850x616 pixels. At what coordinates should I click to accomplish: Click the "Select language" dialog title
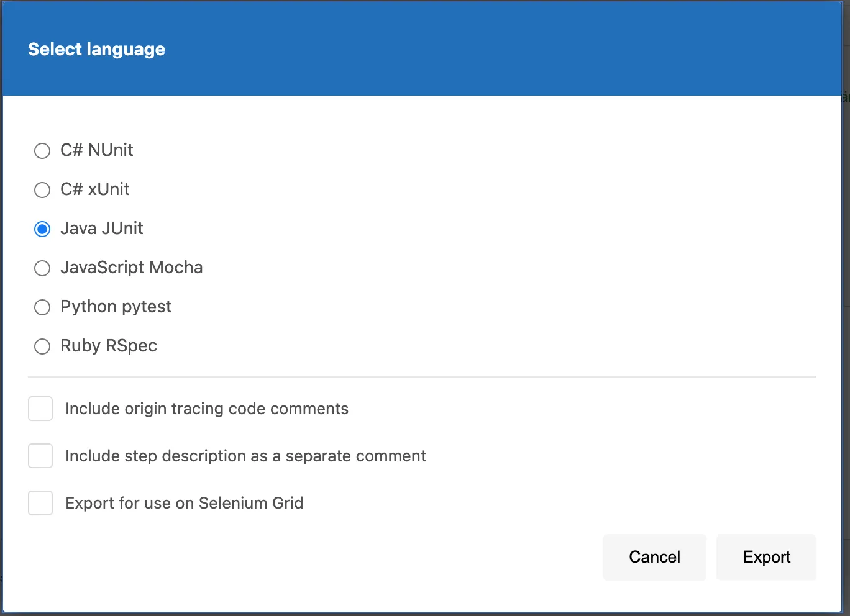point(97,50)
